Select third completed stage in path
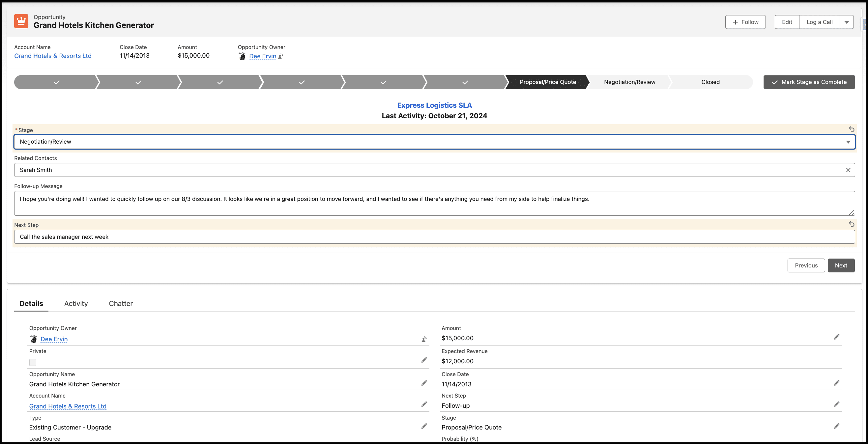 coord(220,82)
